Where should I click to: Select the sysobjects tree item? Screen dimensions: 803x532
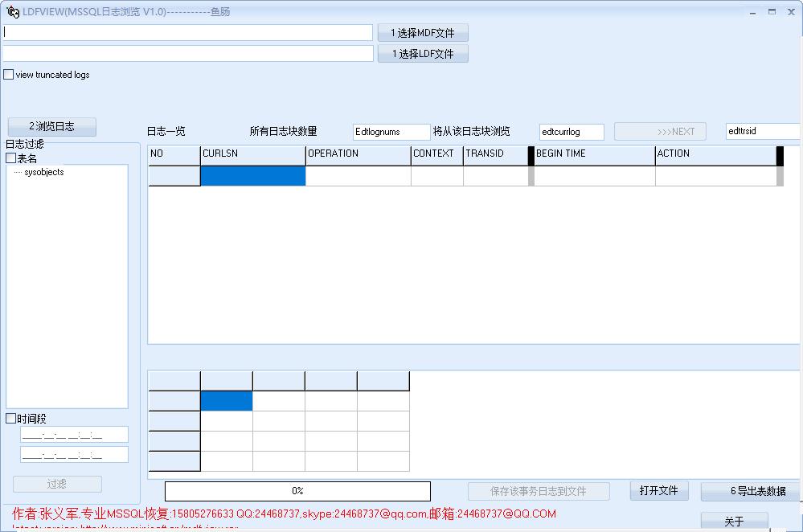tap(44, 172)
